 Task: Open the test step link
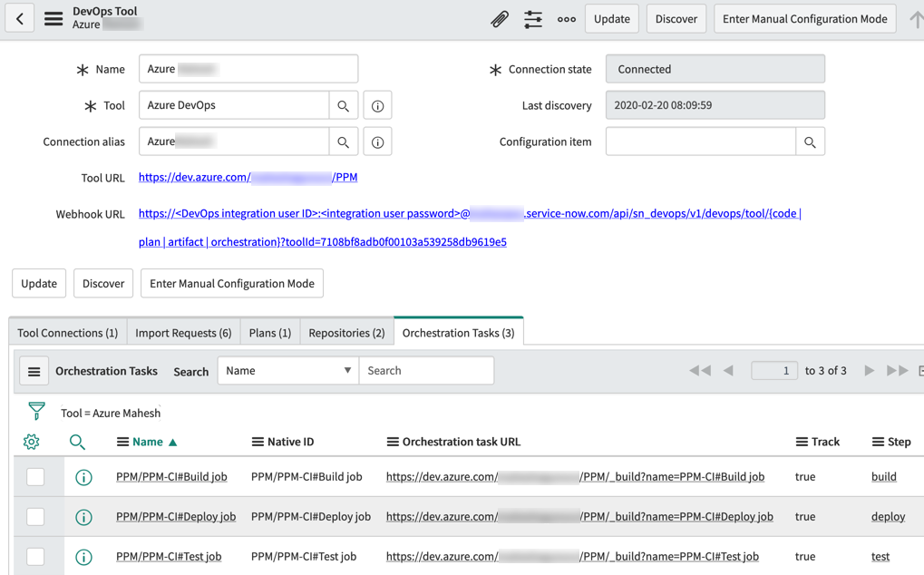(880, 556)
